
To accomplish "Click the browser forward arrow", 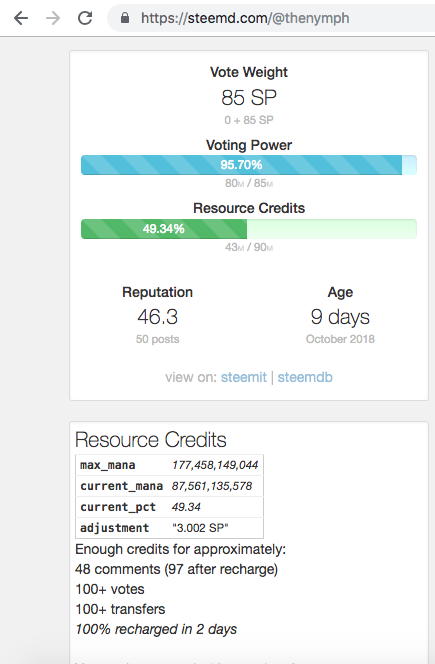I will (53, 18).
